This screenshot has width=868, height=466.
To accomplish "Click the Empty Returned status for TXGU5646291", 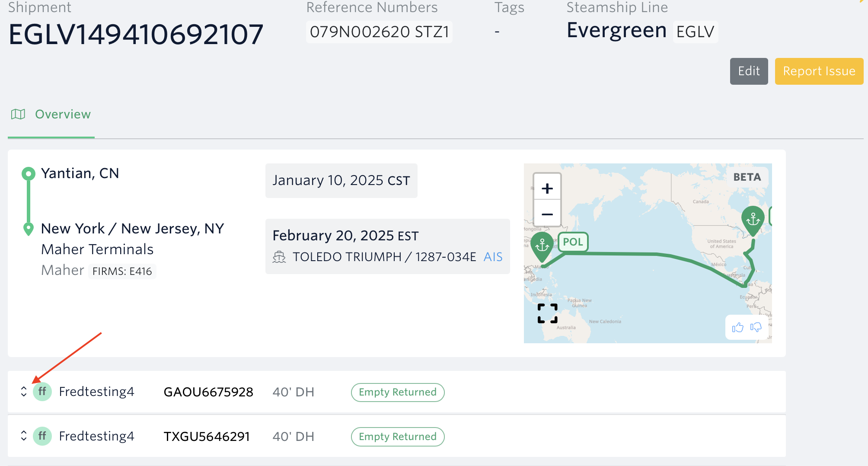I will (x=397, y=437).
